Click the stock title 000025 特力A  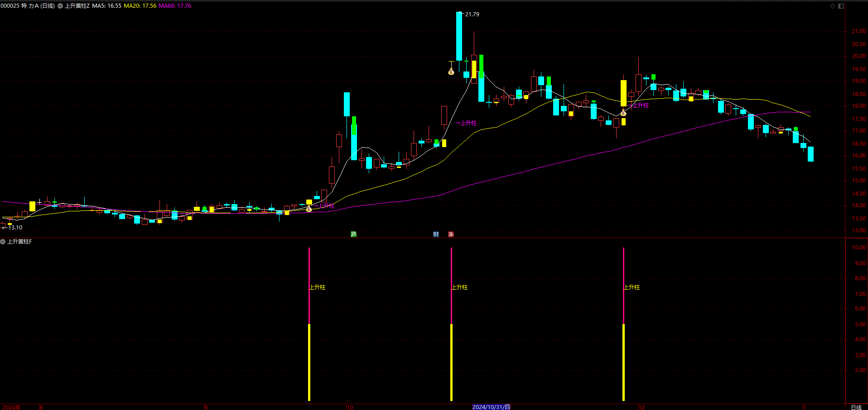click(28, 6)
